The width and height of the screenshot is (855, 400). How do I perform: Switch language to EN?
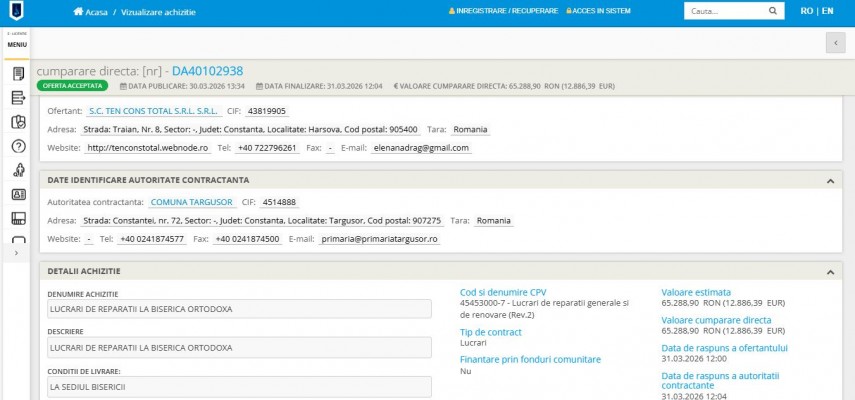[x=827, y=11]
